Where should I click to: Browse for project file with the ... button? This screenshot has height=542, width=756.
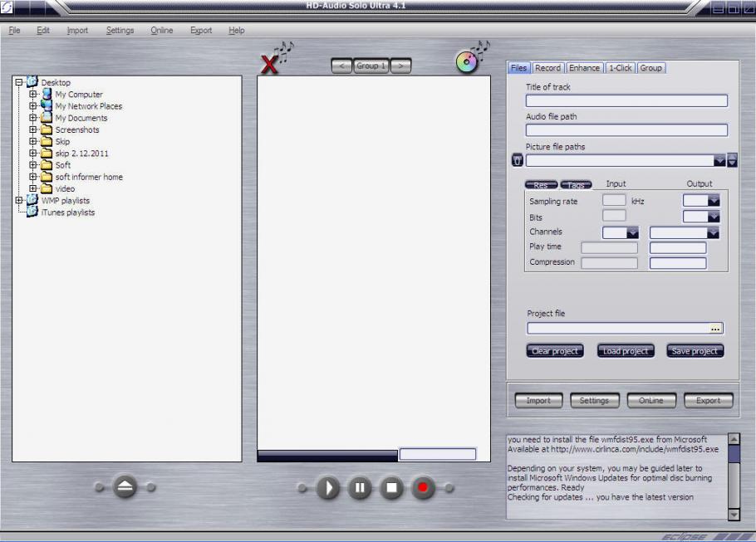[x=715, y=329]
